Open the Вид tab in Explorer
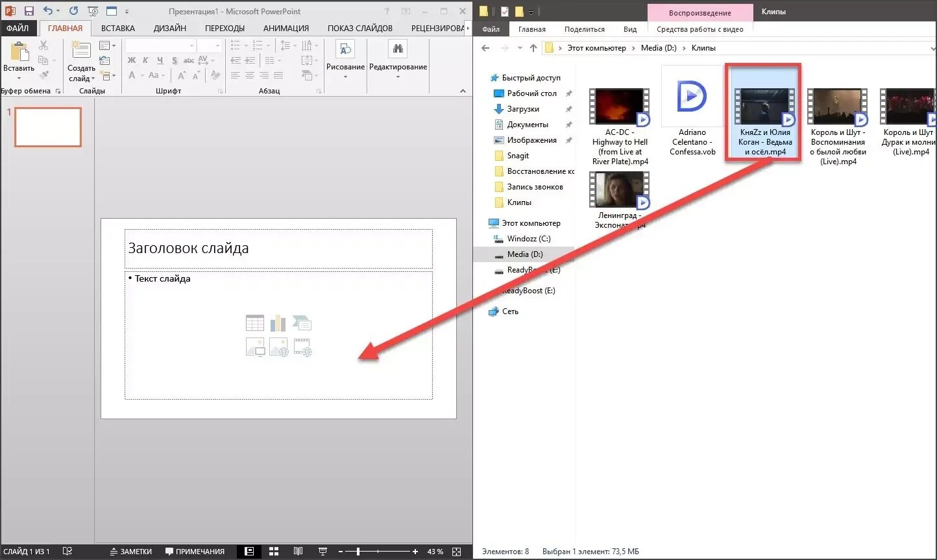The width and height of the screenshot is (937, 560). tap(630, 29)
